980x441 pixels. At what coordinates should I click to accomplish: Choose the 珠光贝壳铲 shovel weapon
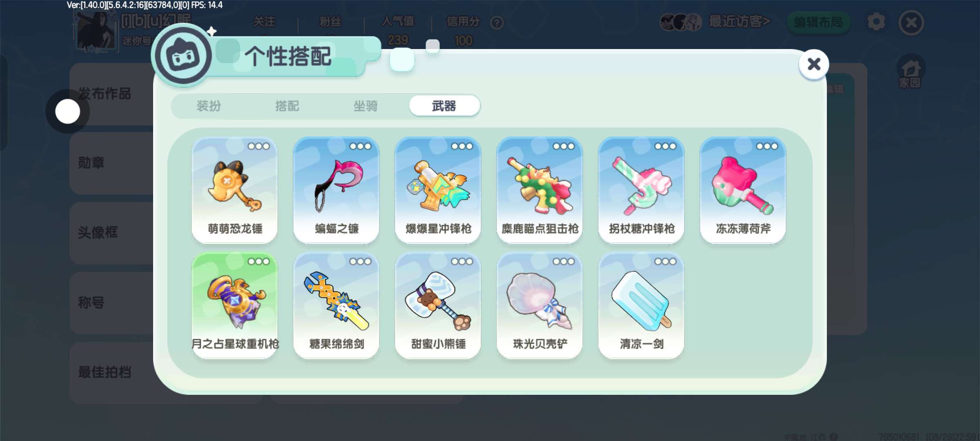click(x=539, y=306)
